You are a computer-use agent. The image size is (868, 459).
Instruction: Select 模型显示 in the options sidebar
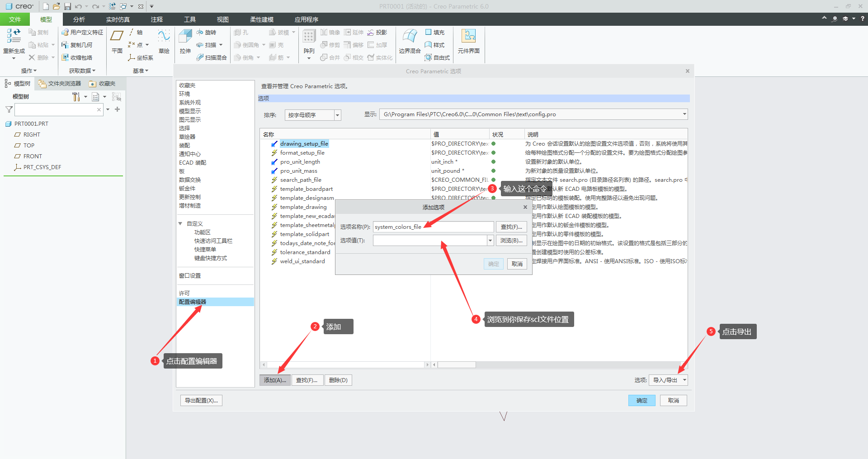coord(190,111)
